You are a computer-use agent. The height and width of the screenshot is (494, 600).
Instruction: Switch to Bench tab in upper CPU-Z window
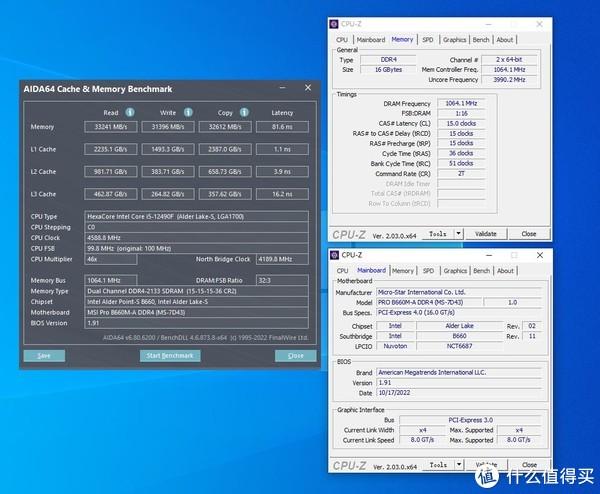(x=481, y=40)
